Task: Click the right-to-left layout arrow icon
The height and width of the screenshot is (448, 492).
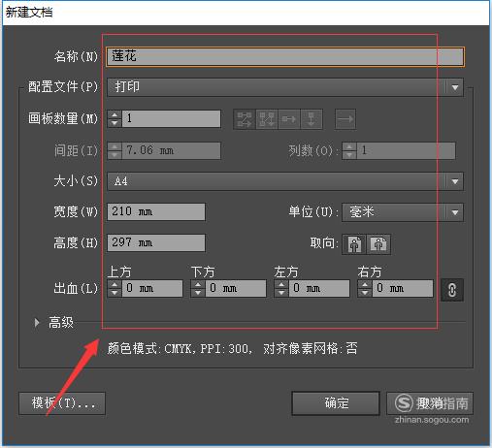Action: pos(345,119)
